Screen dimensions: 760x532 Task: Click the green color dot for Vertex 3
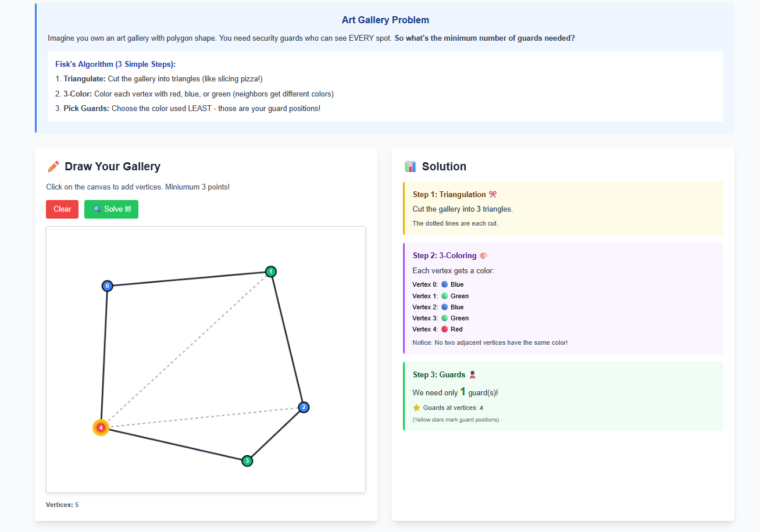pos(445,318)
